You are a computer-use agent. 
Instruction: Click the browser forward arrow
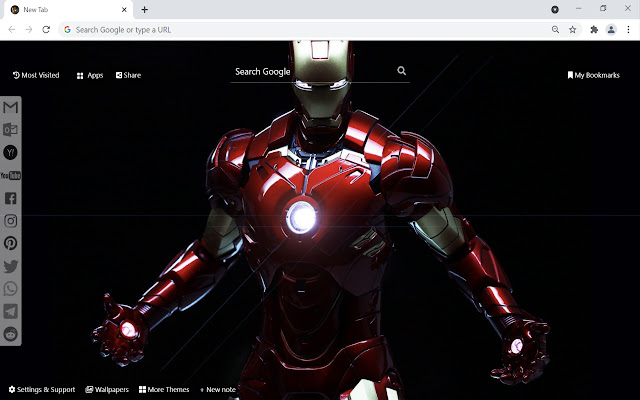point(29,29)
